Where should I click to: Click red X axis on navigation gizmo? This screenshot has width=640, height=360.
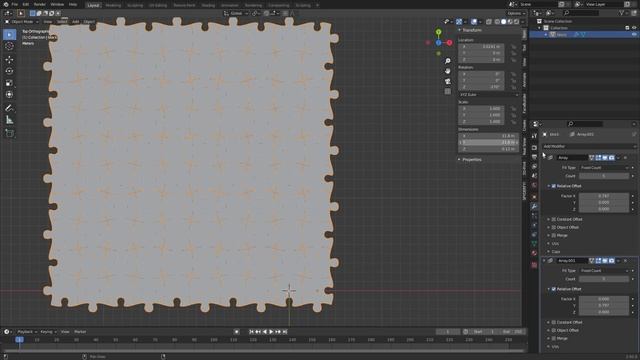[449, 42]
